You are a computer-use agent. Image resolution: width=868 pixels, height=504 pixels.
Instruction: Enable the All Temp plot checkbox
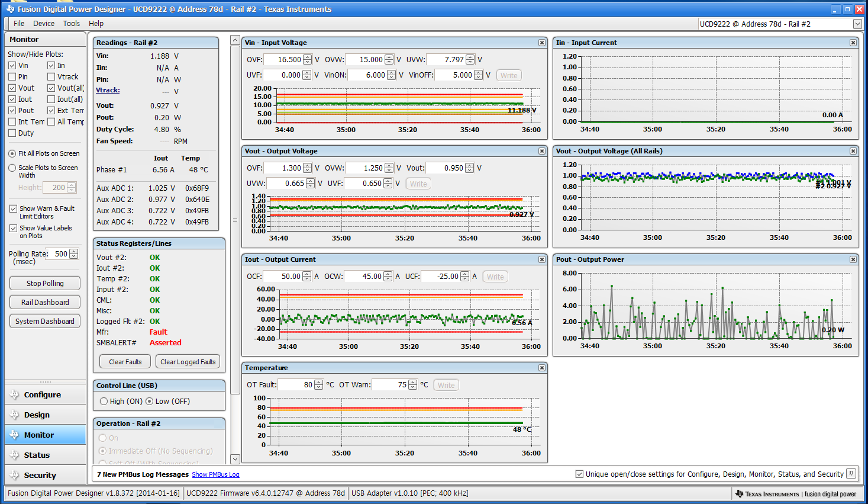[51, 122]
